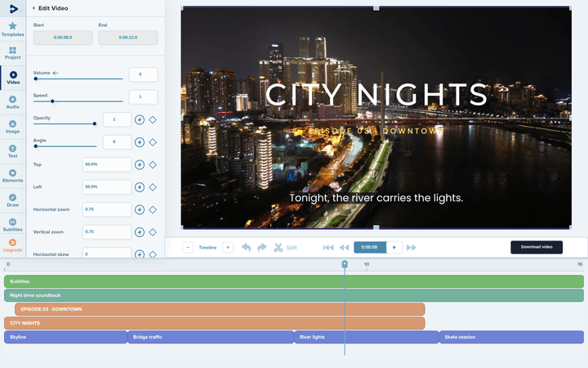Select the Subtitles timeline track

(294, 281)
